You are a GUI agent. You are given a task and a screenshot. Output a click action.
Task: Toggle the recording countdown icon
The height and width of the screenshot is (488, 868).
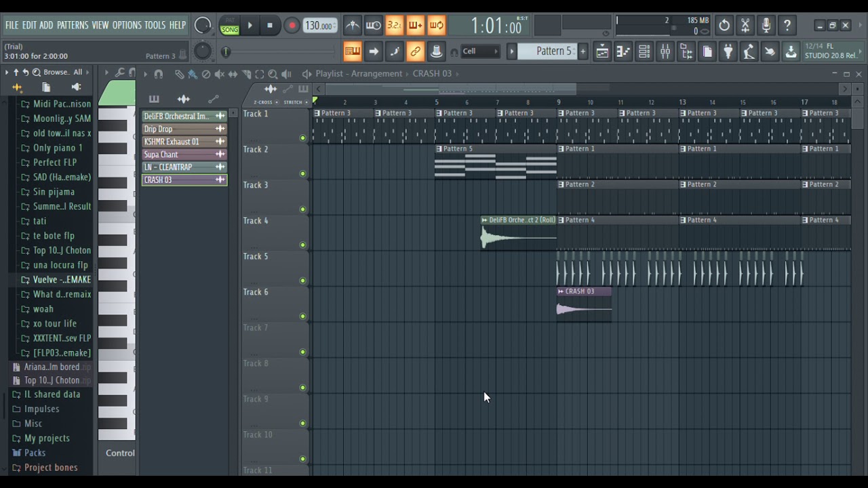pos(394,26)
